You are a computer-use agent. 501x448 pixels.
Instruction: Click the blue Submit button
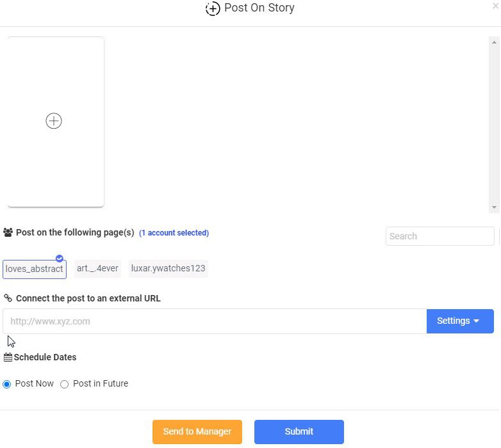(x=299, y=432)
